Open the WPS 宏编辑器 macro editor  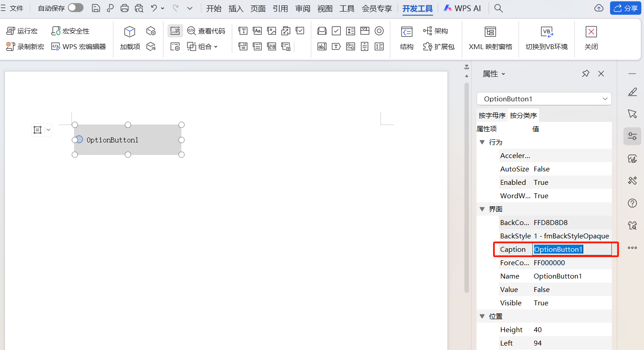pyautogui.click(x=79, y=46)
